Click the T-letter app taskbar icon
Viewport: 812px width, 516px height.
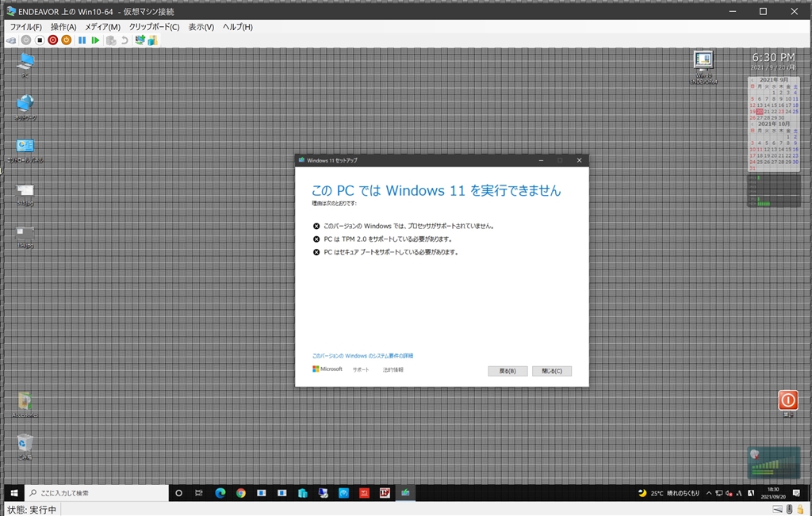[x=385, y=493]
